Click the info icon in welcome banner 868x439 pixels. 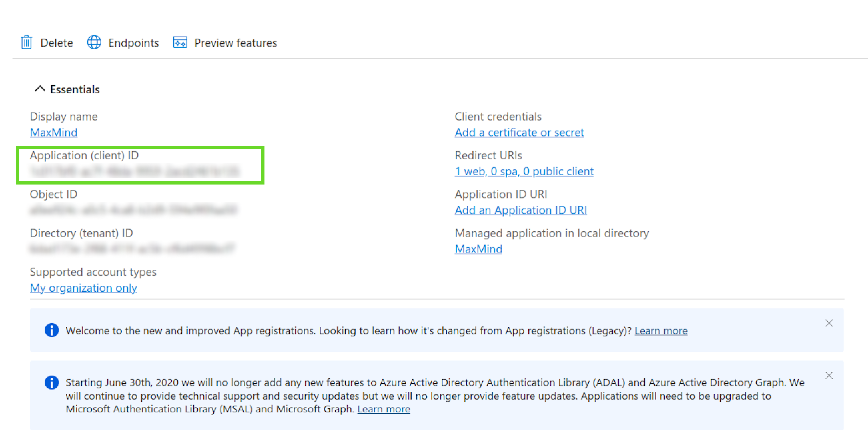pyautogui.click(x=52, y=330)
